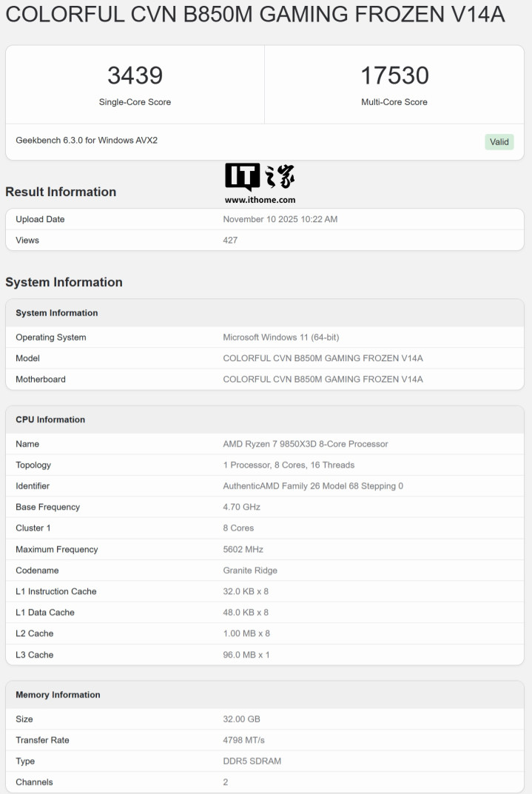Click the www.ithome.com link text
Viewport: 532px width, 794px height.
(x=260, y=200)
